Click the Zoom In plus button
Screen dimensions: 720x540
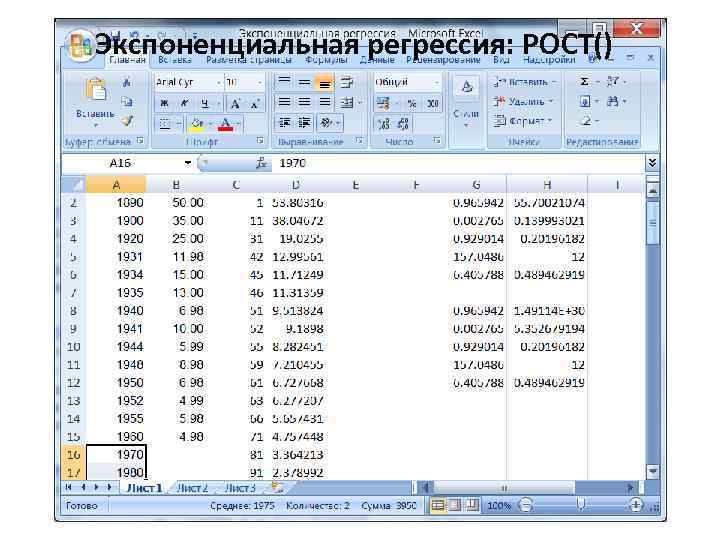point(636,505)
